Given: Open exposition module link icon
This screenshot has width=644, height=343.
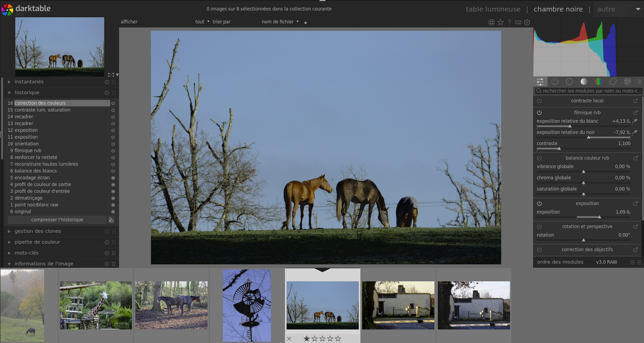Looking at the screenshot, I should 635,204.
